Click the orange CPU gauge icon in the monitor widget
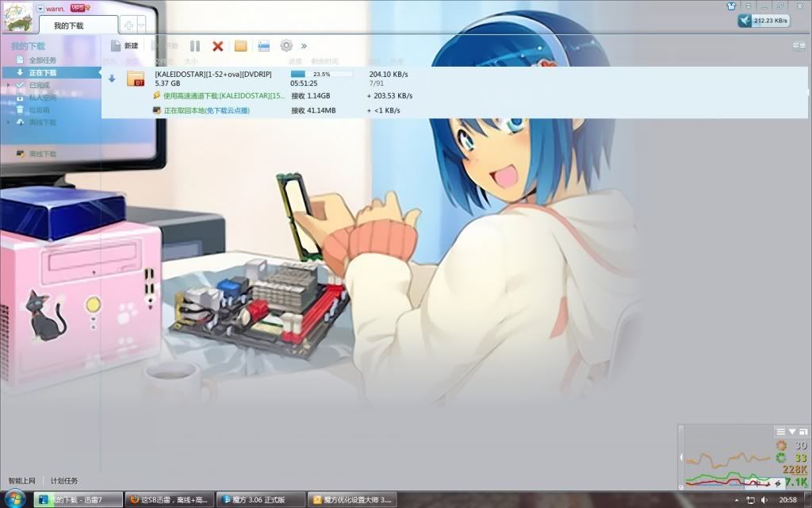The height and width of the screenshot is (508, 812). coord(781,445)
